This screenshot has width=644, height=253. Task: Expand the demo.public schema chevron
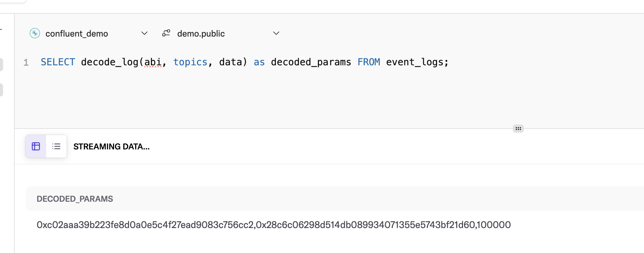tap(276, 33)
